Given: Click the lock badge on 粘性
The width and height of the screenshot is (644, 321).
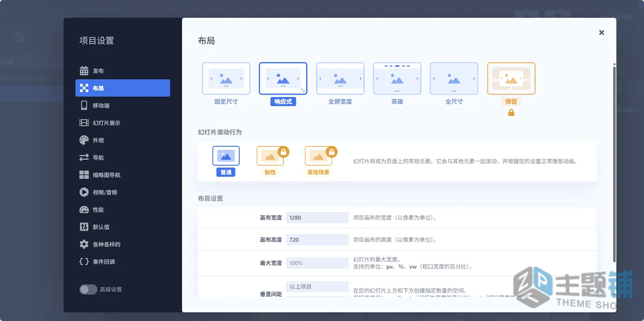Looking at the screenshot, I should 284,152.
